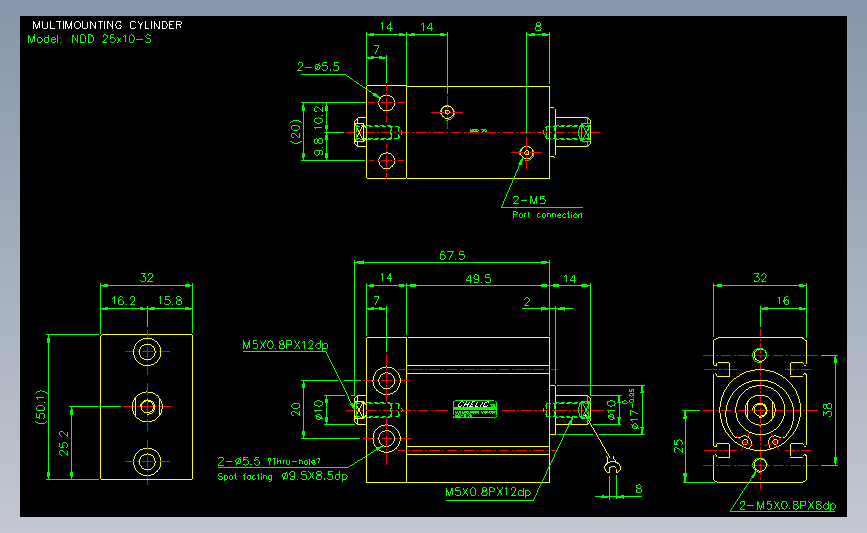The width and height of the screenshot is (867, 533).
Task: Click the wrench flat symbol near rod
Action: coord(612,467)
